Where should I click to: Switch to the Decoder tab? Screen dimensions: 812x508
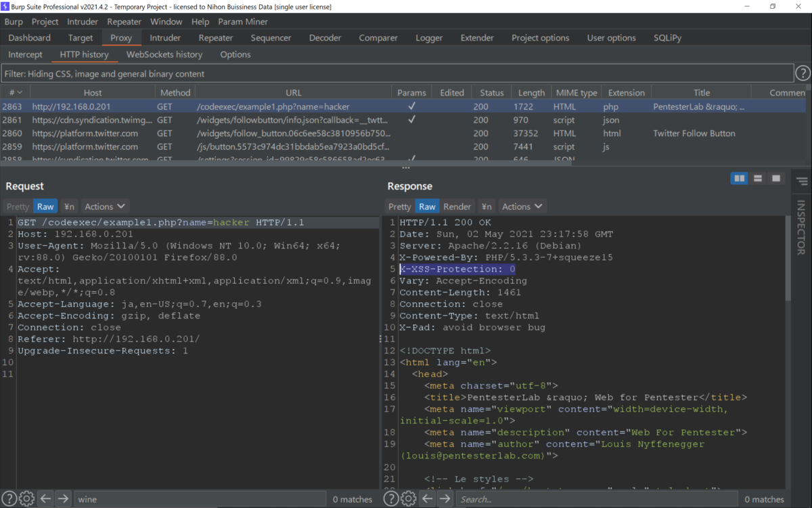325,38
